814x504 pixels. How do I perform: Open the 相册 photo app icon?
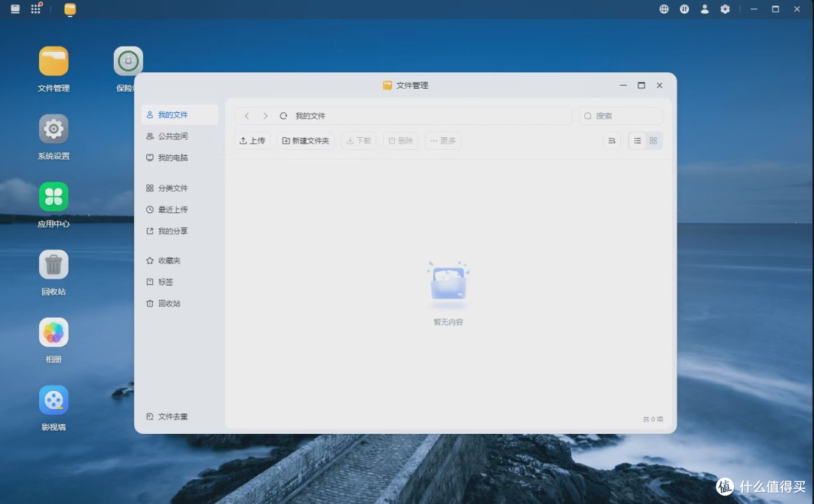click(54, 332)
